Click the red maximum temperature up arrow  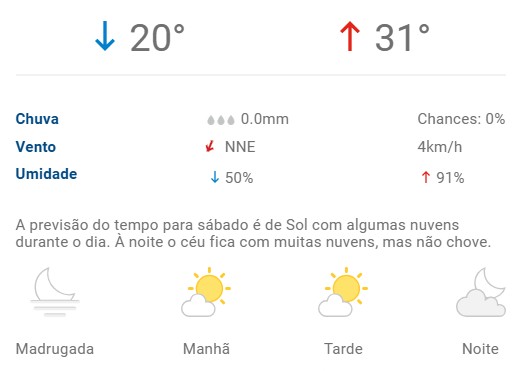pos(350,36)
